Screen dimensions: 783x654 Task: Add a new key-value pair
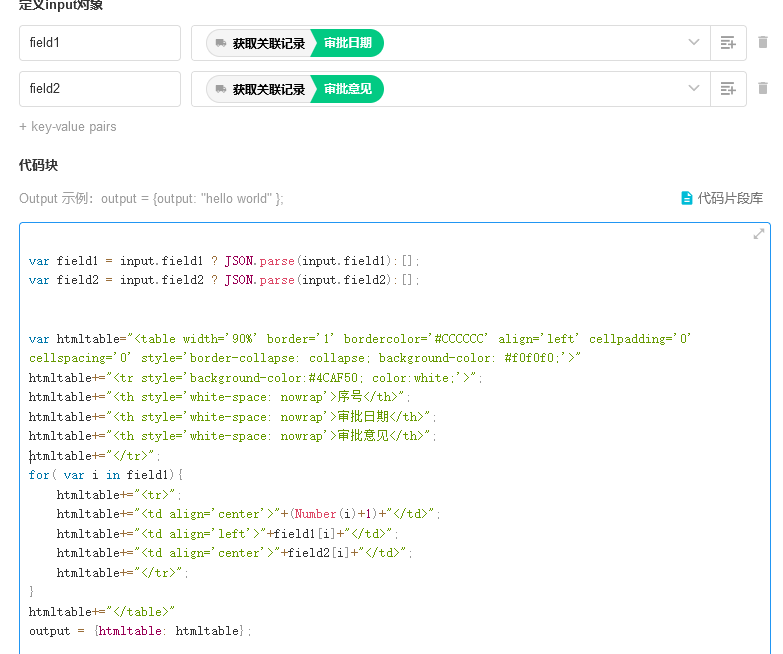68,127
